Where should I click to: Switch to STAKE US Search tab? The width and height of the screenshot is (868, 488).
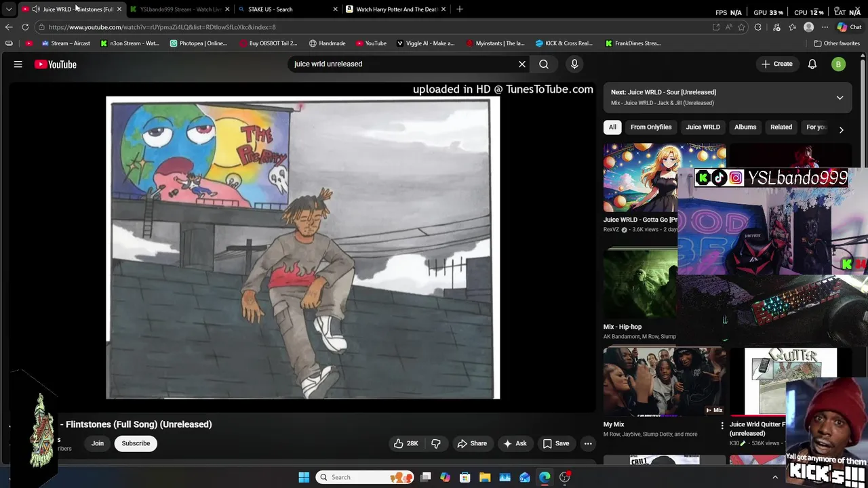tap(288, 9)
